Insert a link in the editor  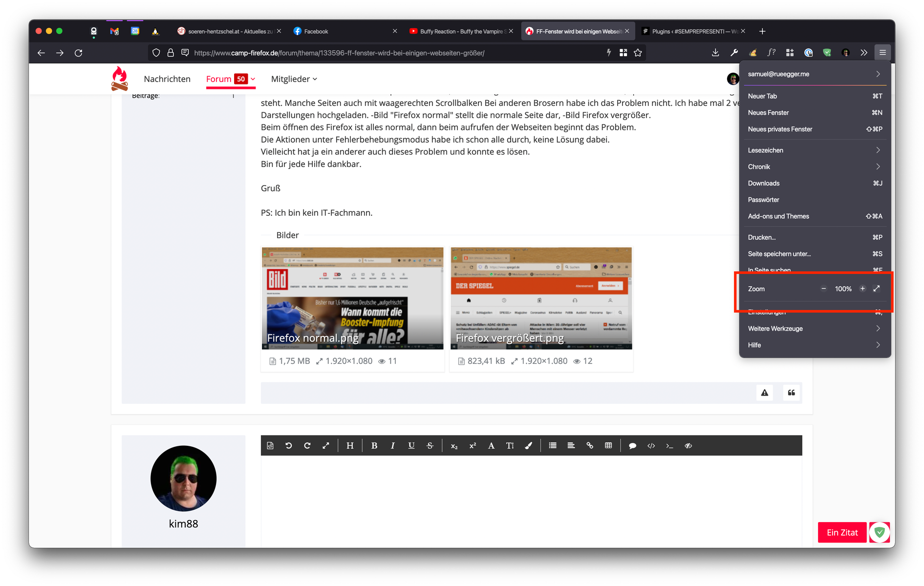590,445
